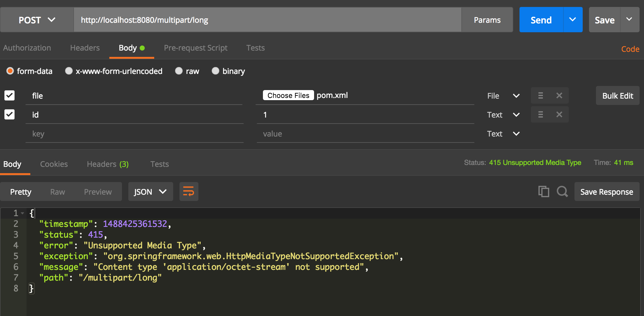Screen dimensions: 644x316
Task: Click the Bulk Edit button
Action: [617, 96]
